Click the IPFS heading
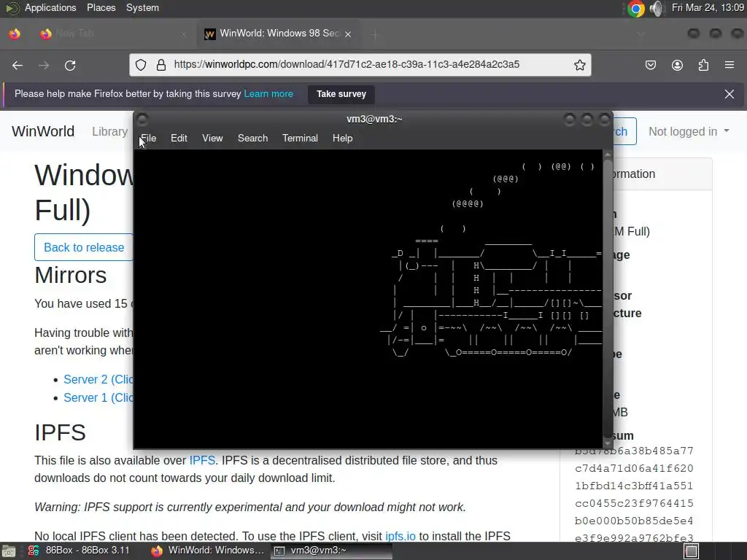The width and height of the screenshot is (747, 560). (60, 432)
